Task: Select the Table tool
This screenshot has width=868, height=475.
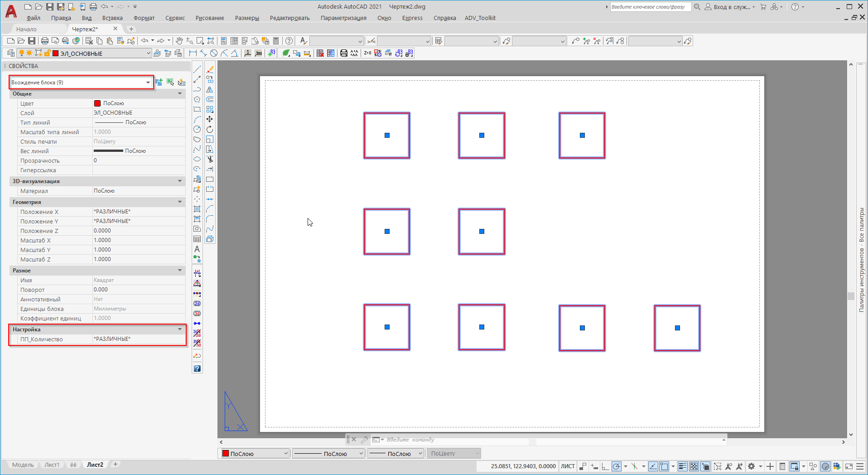Action: pyautogui.click(x=197, y=239)
